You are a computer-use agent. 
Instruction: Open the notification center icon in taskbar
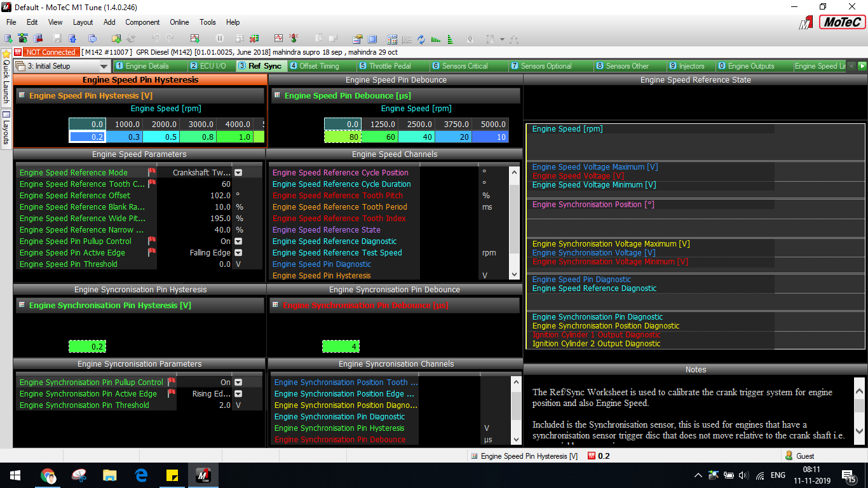click(x=848, y=475)
